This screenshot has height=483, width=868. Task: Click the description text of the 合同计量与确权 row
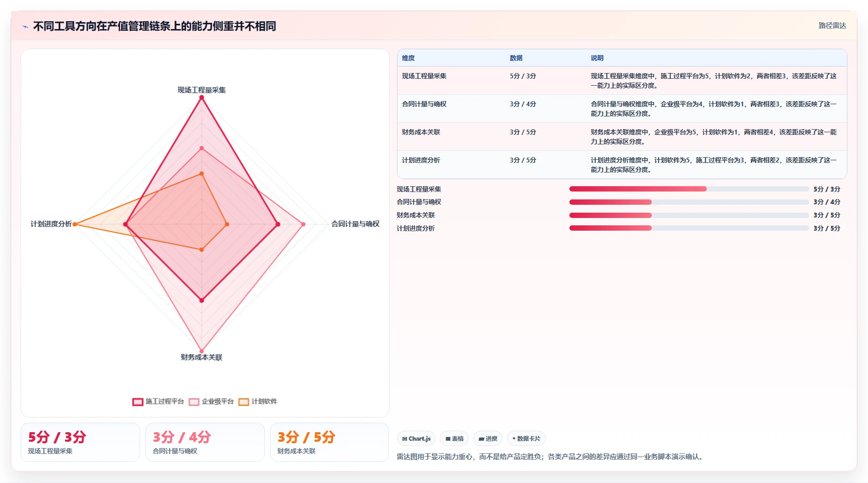(714, 109)
